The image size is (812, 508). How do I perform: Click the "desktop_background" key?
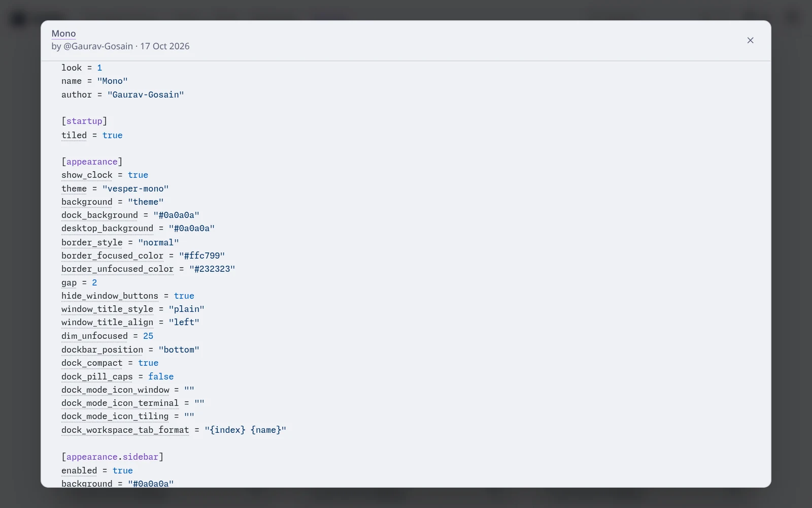tap(107, 228)
